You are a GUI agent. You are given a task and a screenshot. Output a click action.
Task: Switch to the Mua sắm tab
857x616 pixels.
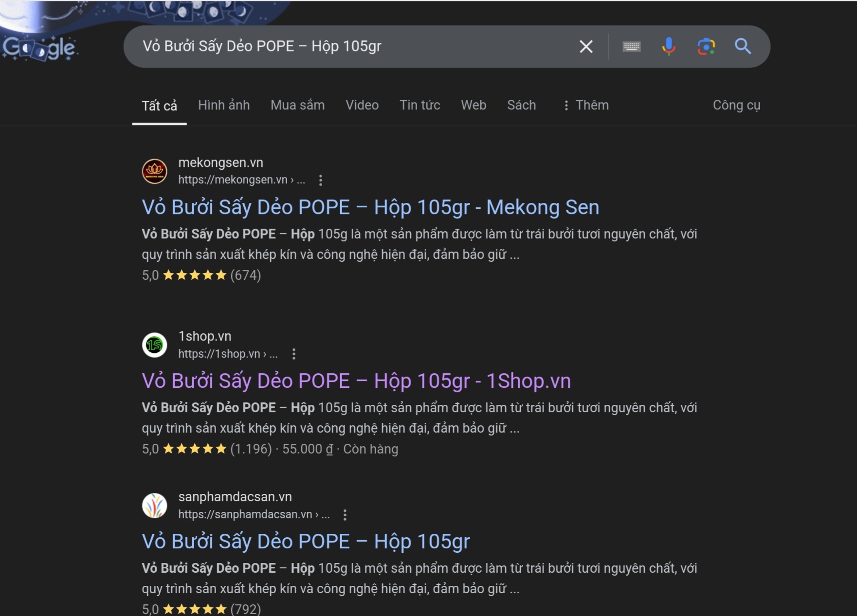[297, 105]
